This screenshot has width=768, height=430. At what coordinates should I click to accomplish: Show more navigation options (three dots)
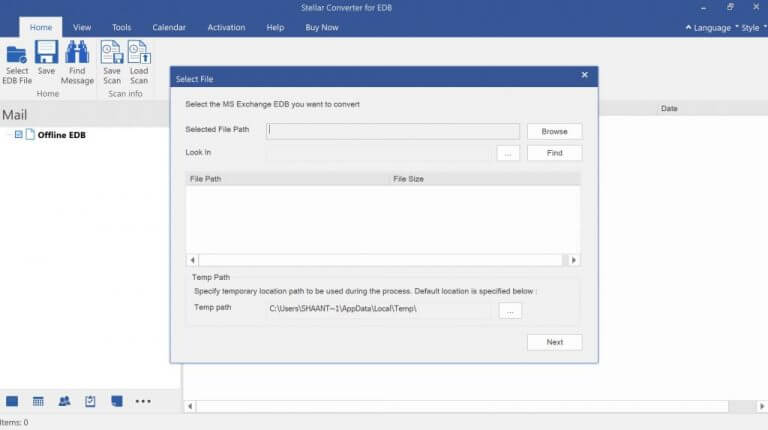(143, 401)
